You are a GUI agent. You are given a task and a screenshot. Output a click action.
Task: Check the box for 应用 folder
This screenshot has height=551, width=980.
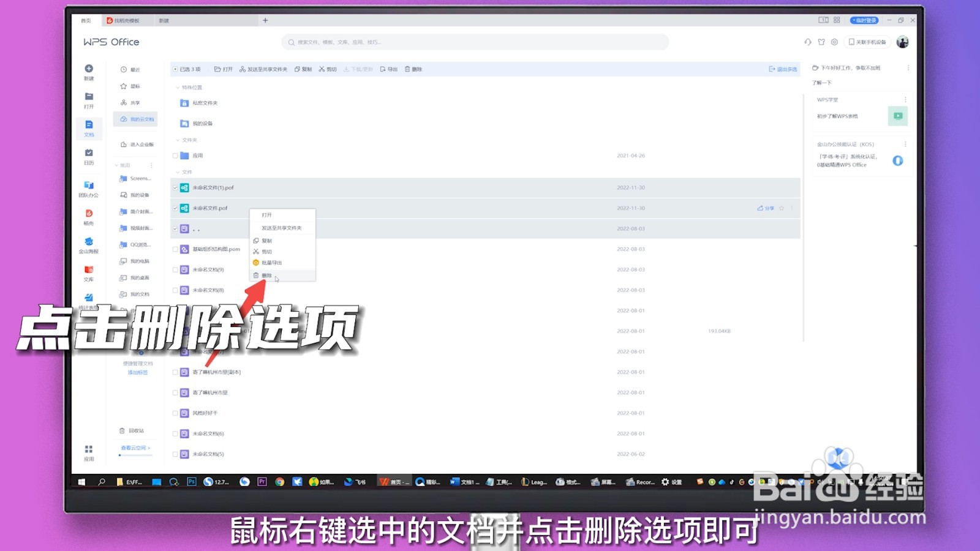[175, 156]
